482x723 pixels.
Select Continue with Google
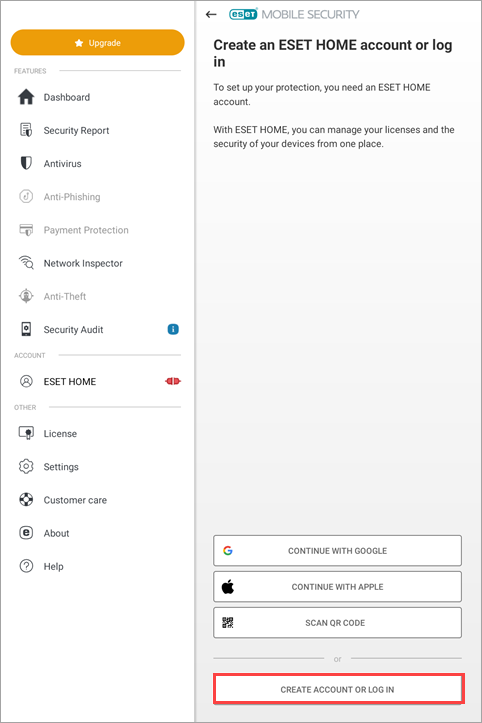click(337, 551)
